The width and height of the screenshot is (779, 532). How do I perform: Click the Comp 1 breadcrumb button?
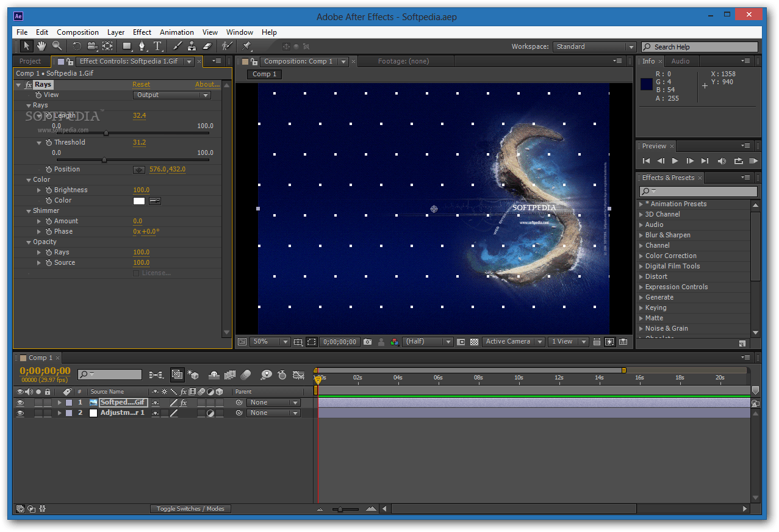pos(265,74)
